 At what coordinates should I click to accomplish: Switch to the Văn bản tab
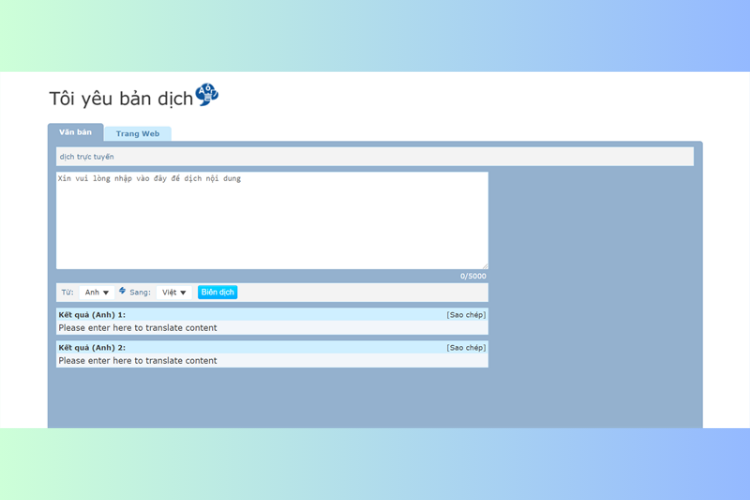tap(76, 133)
